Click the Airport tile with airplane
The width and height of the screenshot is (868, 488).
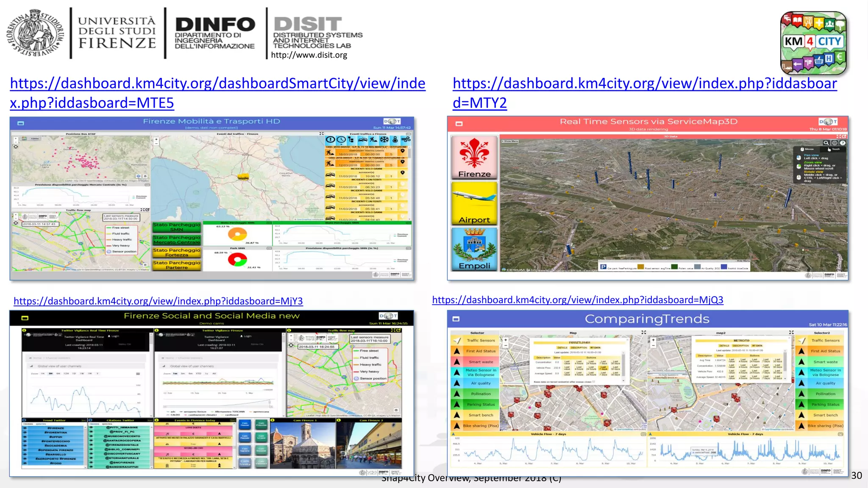(474, 203)
